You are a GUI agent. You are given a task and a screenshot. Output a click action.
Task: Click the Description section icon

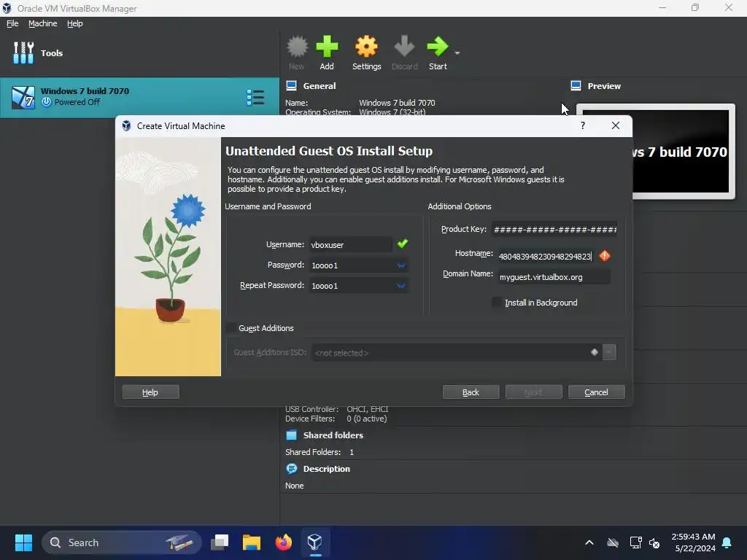[292, 469]
